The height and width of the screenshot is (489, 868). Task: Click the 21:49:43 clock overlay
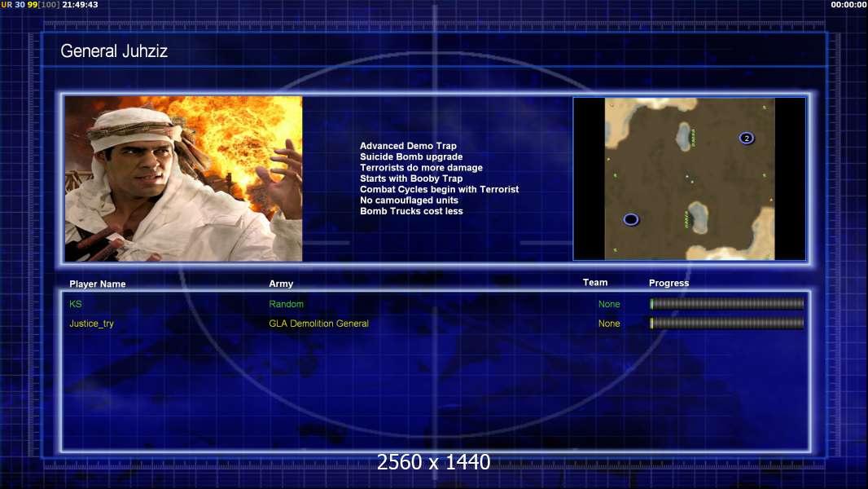click(80, 4)
